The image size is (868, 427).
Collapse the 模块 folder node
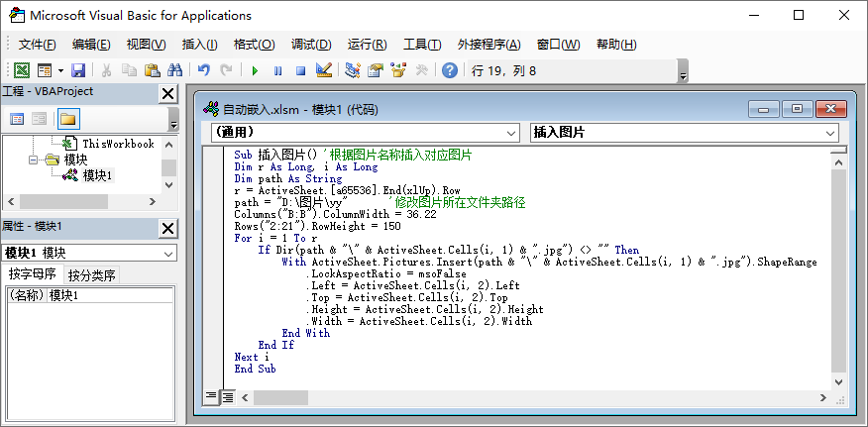coord(34,160)
